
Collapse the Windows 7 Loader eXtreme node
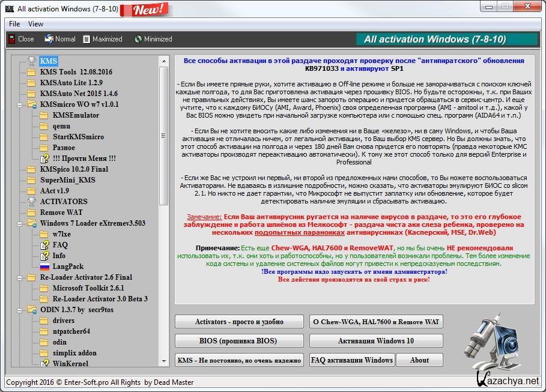(19, 223)
